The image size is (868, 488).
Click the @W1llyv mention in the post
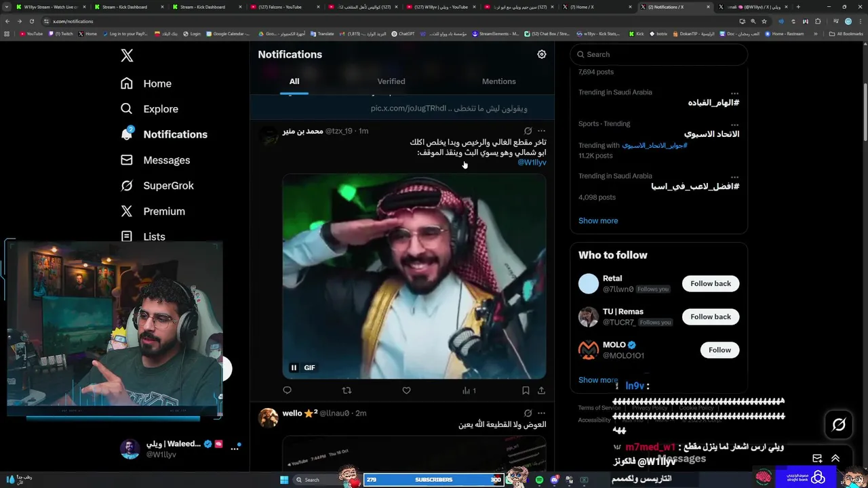coord(532,163)
